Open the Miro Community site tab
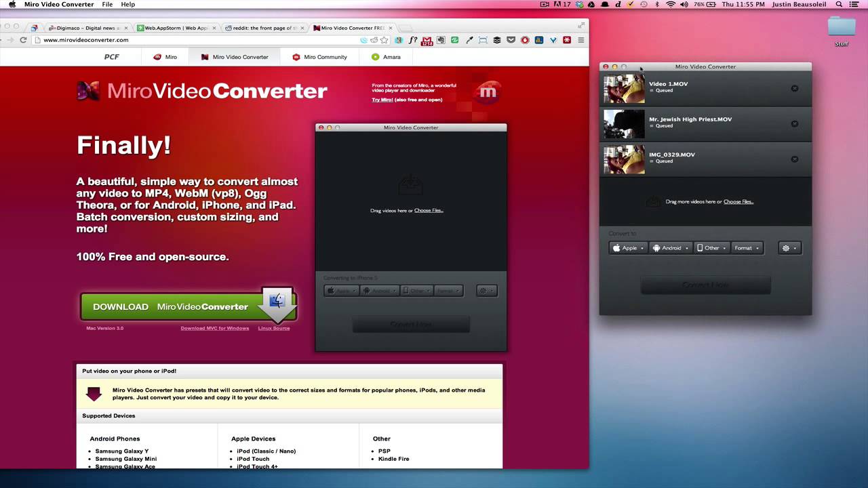This screenshot has height=488, width=868. click(x=319, y=57)
